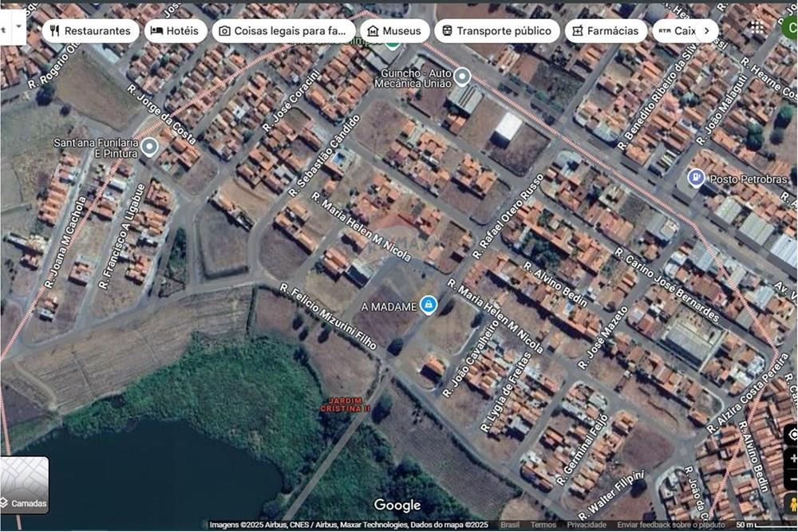Select the A MADAME lock pin
The image size is (798, 532).
(429, 305)
